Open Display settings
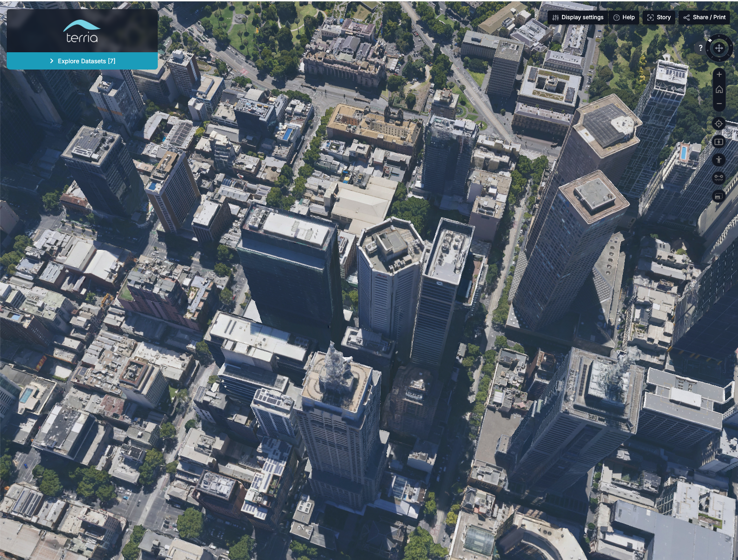The image size is (738, 560). pyautogui.click(x=577, y=17)
